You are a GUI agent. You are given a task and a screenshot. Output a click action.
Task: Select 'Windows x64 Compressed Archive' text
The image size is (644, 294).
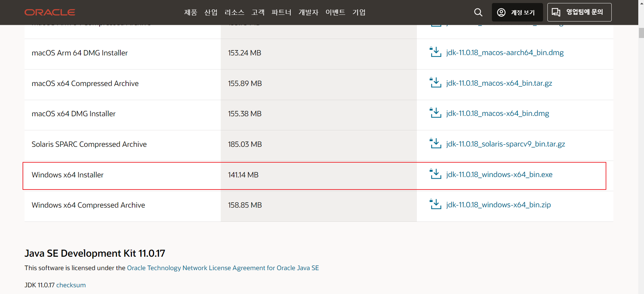[88, 205]
